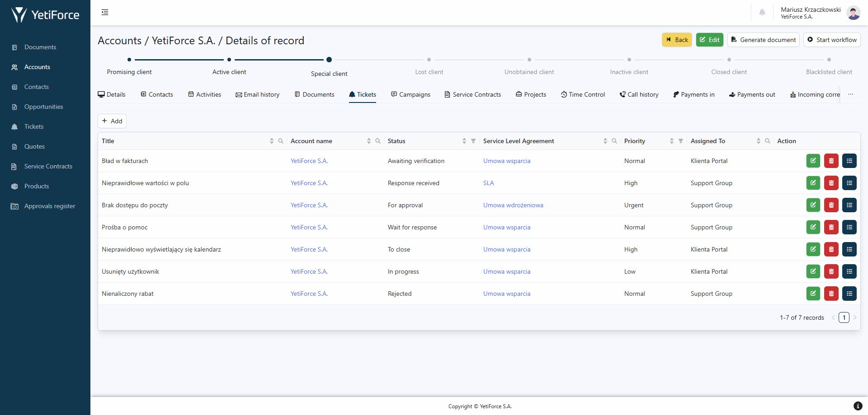Sort by the Title column arrows
This screenshot has height=415, width=868.
pyautogui.click(x=272, y=141)
